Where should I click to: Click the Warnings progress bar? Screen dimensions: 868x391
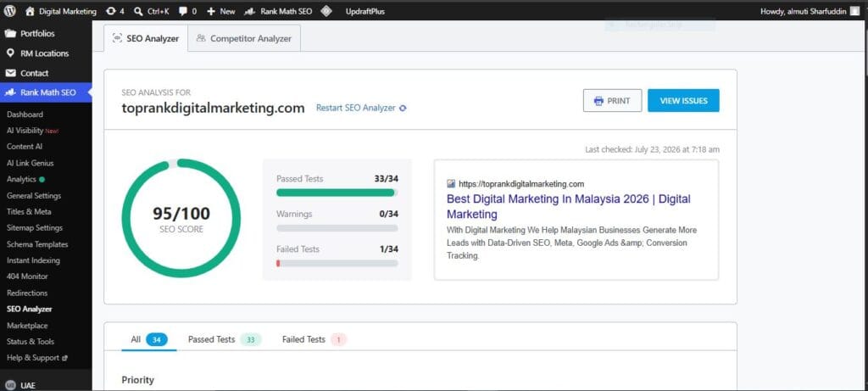coord(337,228)
